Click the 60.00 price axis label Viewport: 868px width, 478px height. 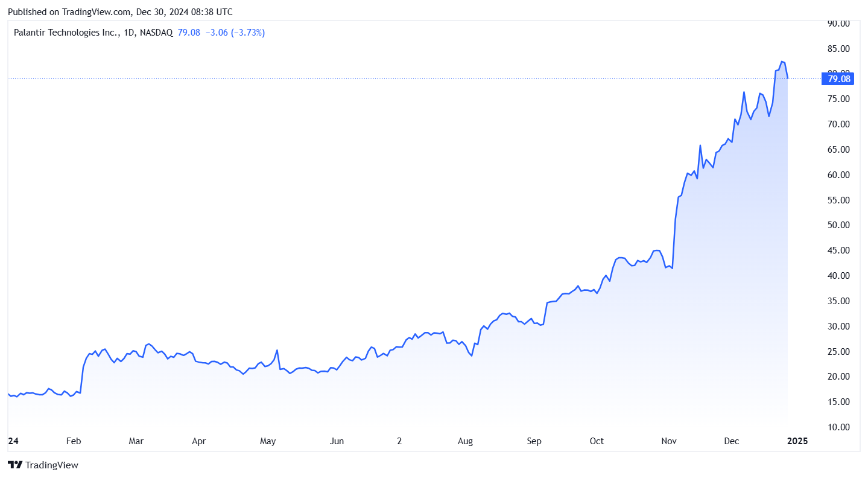(x=838, y=175)
